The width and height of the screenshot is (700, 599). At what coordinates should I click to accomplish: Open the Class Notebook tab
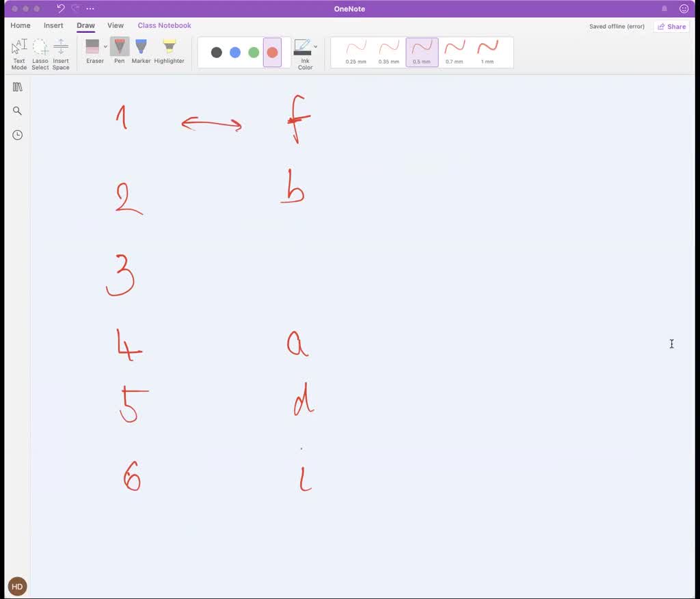point(164,25)
